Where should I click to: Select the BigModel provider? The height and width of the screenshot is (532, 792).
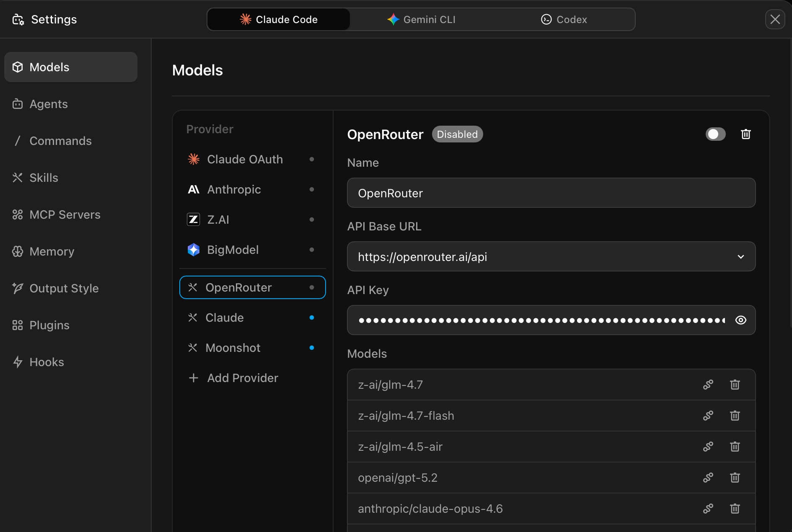[x=233, y=250]
